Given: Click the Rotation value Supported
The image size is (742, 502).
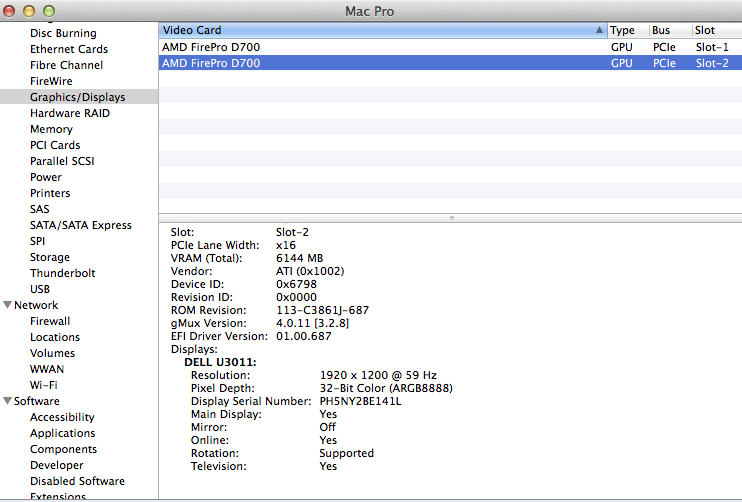Looking at the screenshot, I should click(346, 453).
